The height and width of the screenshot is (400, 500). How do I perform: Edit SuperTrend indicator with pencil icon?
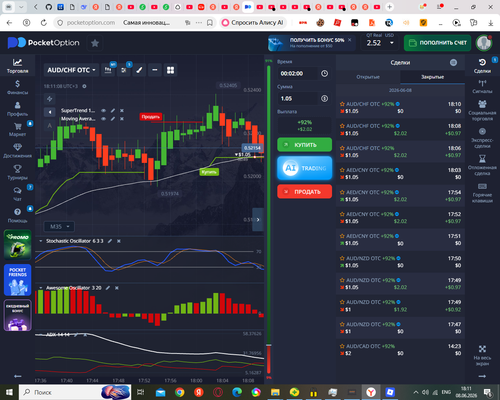pos(113,110)
